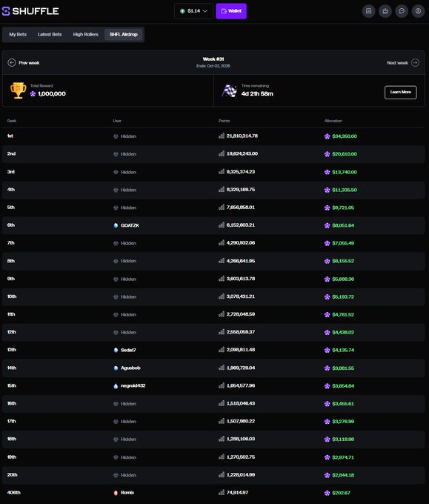
Task: Click the 7,656,858.01 points value
Action: (241, 208)
